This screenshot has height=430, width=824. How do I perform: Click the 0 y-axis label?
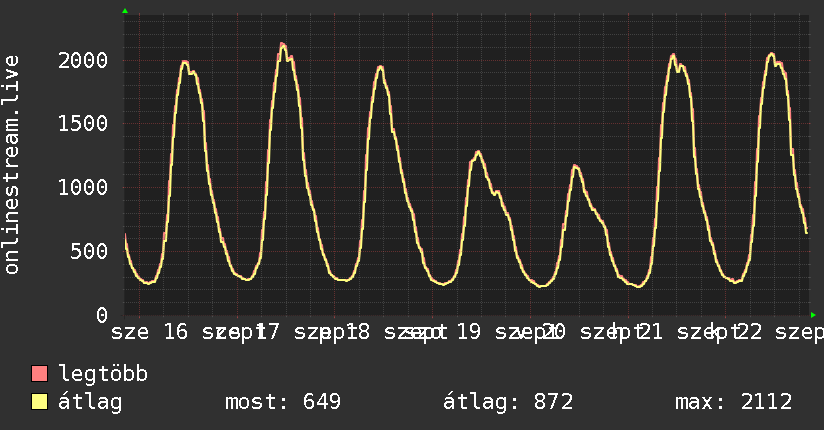102,315
